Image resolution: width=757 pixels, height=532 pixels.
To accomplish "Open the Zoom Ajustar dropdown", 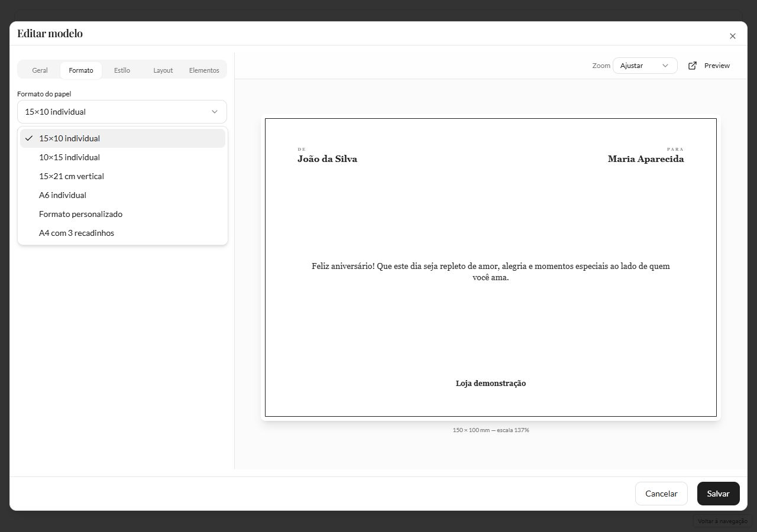I will (x=645, y=66).
